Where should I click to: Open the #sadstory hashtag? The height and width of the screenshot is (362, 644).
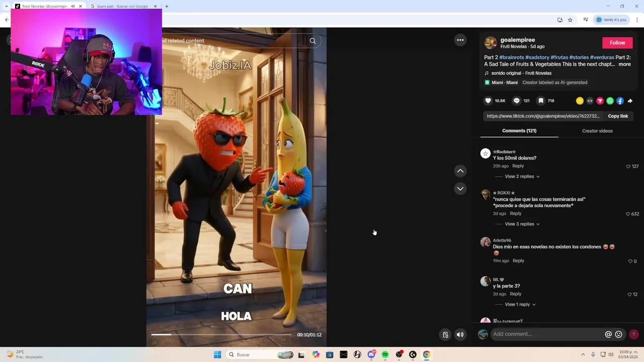(537, 57)
